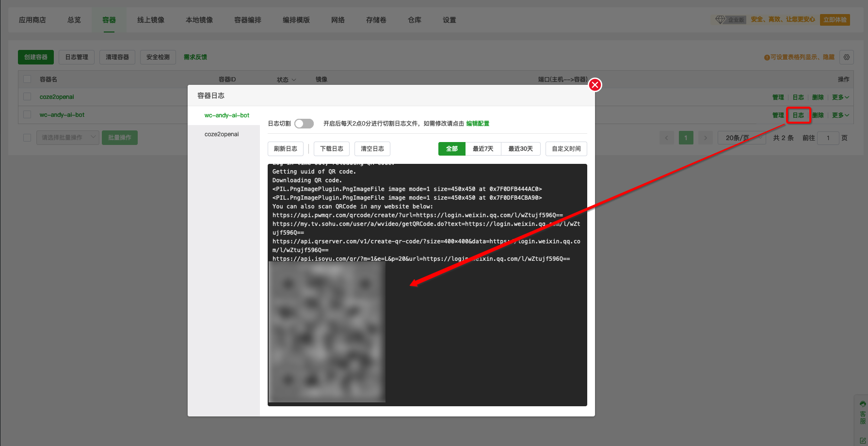The height and width of the screenshot is (446, 868).
Task: Close the container log dialog
Action: click(x=595, y=85)
